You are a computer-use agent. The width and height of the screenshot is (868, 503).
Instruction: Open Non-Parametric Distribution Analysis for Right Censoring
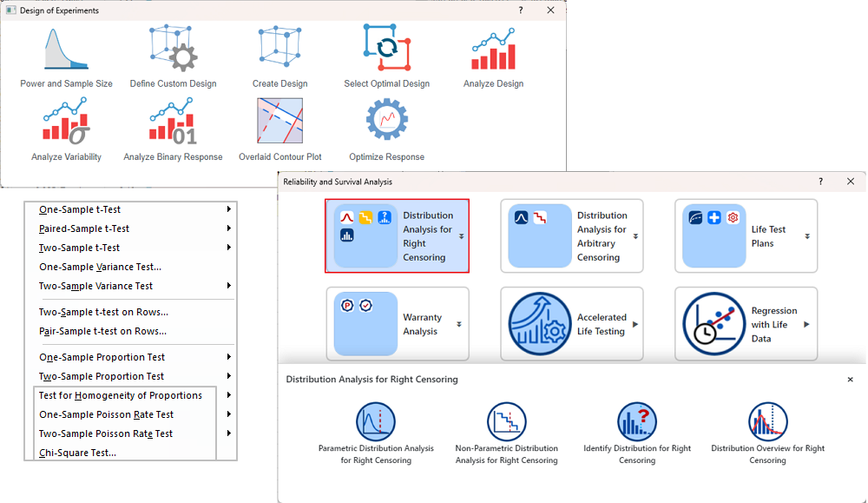click(x=507, y=421)
